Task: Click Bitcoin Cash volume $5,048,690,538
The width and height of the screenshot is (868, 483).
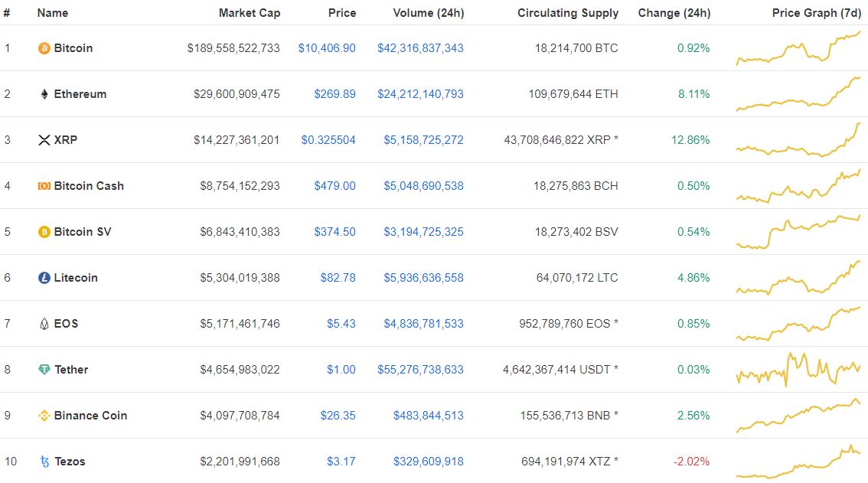Action: click(424, 186)
